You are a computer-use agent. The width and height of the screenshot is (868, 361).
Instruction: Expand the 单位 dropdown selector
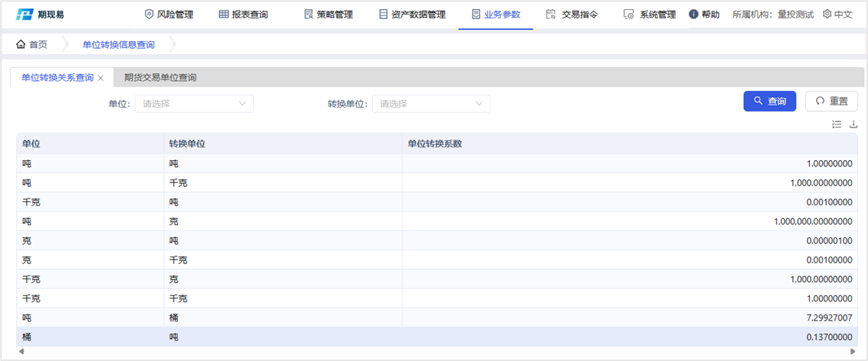click(194, 104)
